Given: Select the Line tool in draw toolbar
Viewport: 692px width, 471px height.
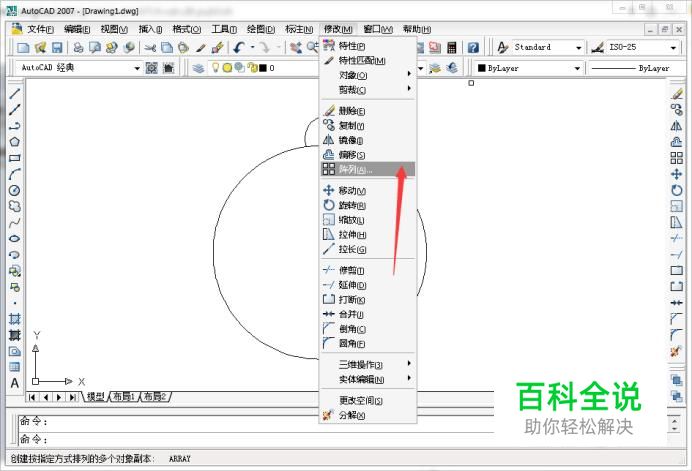Looking at the screenshot, I should pos(15,93).
